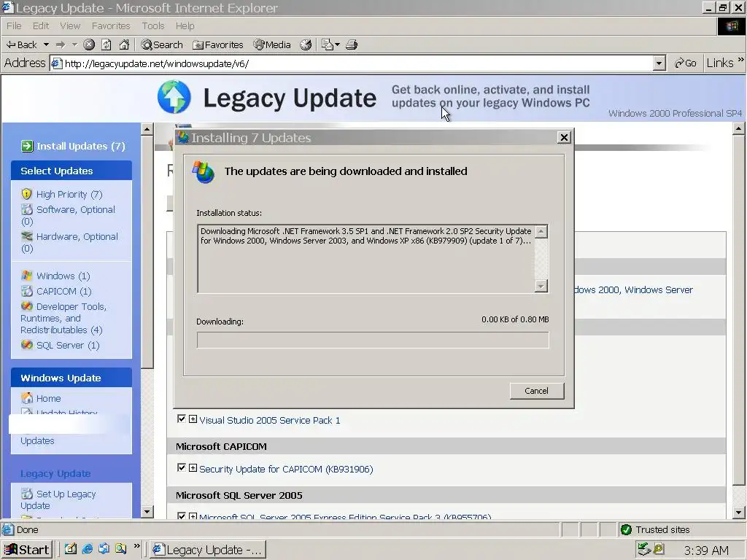747x560 pixels.
Task: Click the Show Desktop quick launch icon
Action: click(71, 549)
